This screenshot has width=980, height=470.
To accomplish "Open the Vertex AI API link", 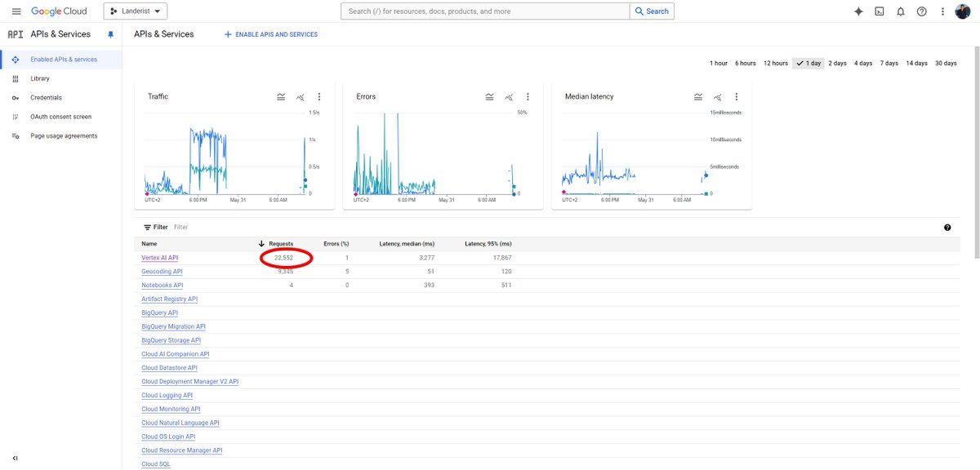I will 160,258.
